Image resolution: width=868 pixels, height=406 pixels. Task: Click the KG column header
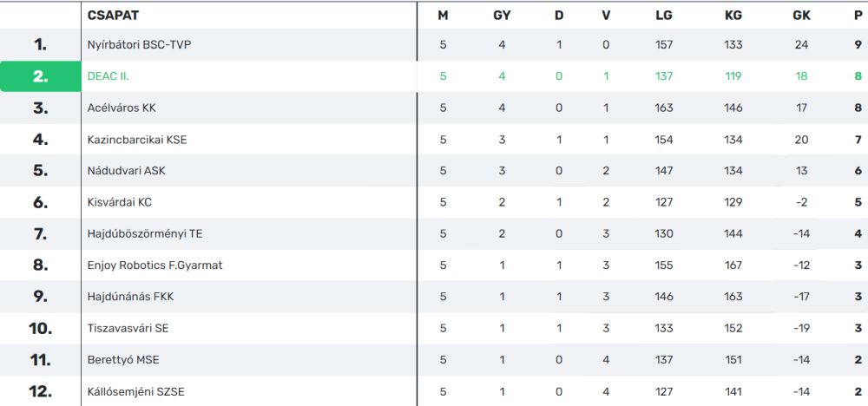click(733, 16)
